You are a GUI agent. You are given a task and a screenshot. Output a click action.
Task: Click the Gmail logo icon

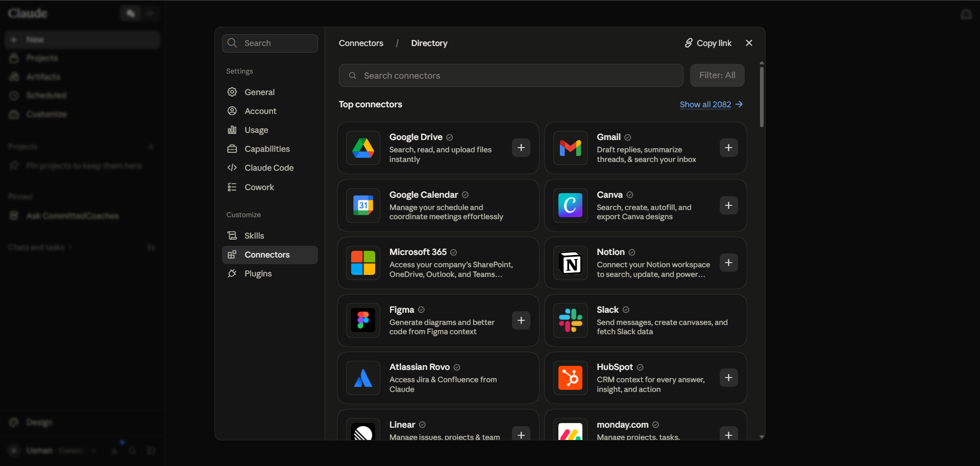(571, 148)
